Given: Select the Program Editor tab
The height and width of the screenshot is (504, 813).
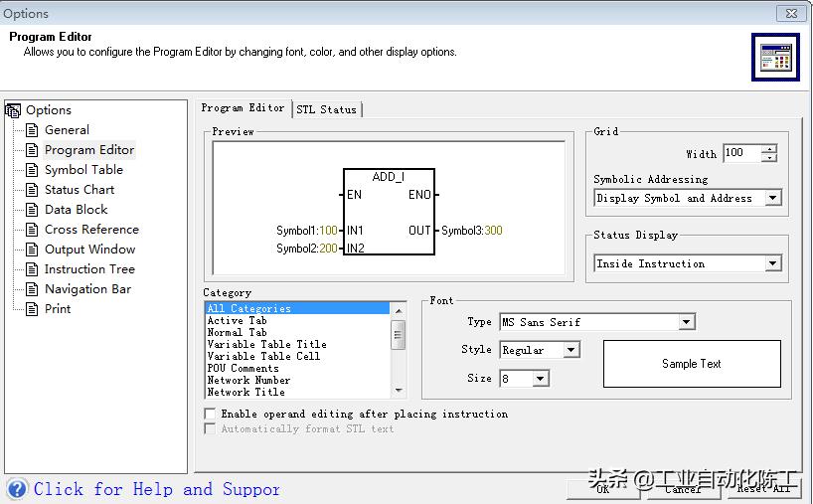Looking at the screenshot, I should pos(243,108).
